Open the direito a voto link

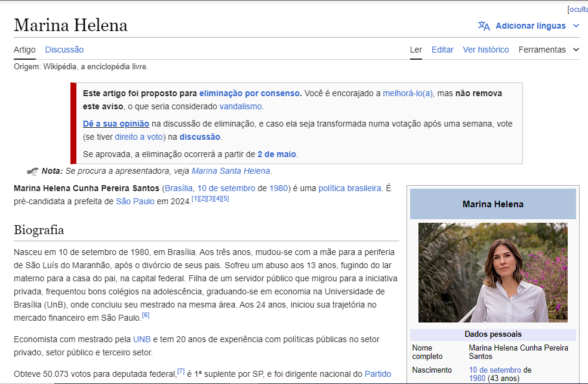pyautogui.click(x=138, y=137)
